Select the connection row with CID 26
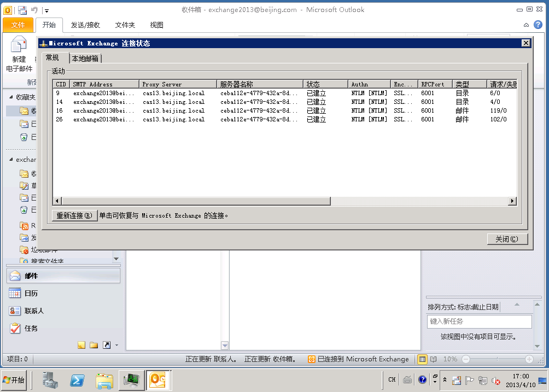The image size is (549, 392). pos(285,119)
